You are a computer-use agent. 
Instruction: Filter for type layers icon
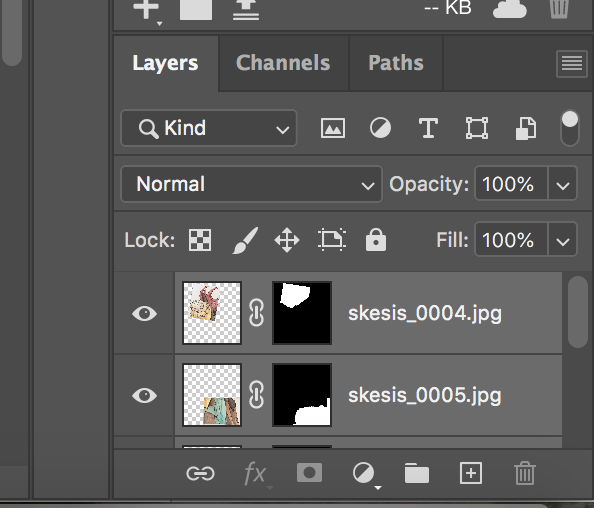click(428, 128)
